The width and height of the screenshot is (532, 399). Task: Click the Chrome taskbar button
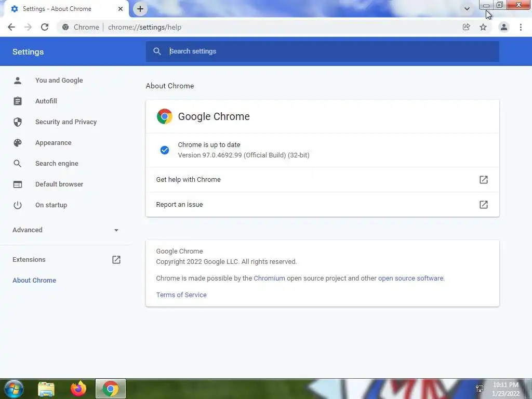(111, 389)
